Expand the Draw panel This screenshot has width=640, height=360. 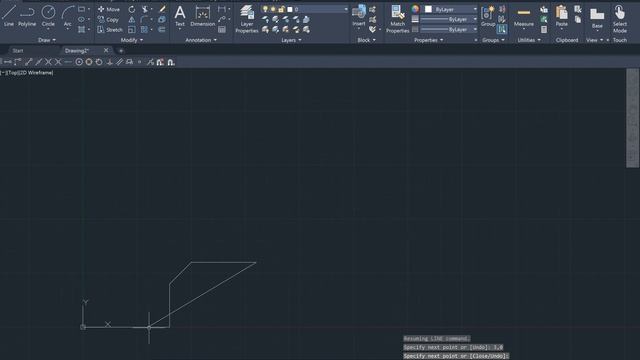[x=47, y=40]
